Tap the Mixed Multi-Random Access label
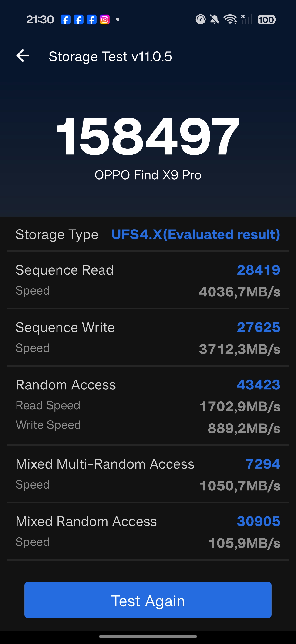The width and height of the screenshot is (296, 644). (x=105, y=464)
